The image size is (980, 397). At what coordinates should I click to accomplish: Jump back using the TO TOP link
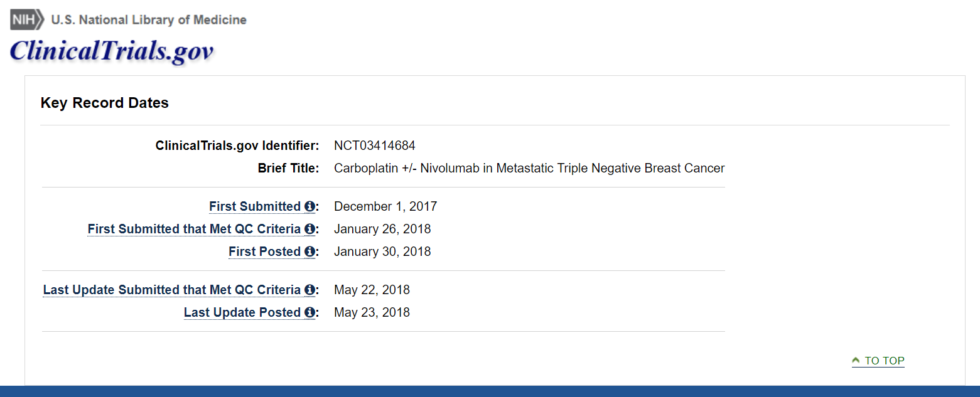pyautogui.click(x=878, y=361)
